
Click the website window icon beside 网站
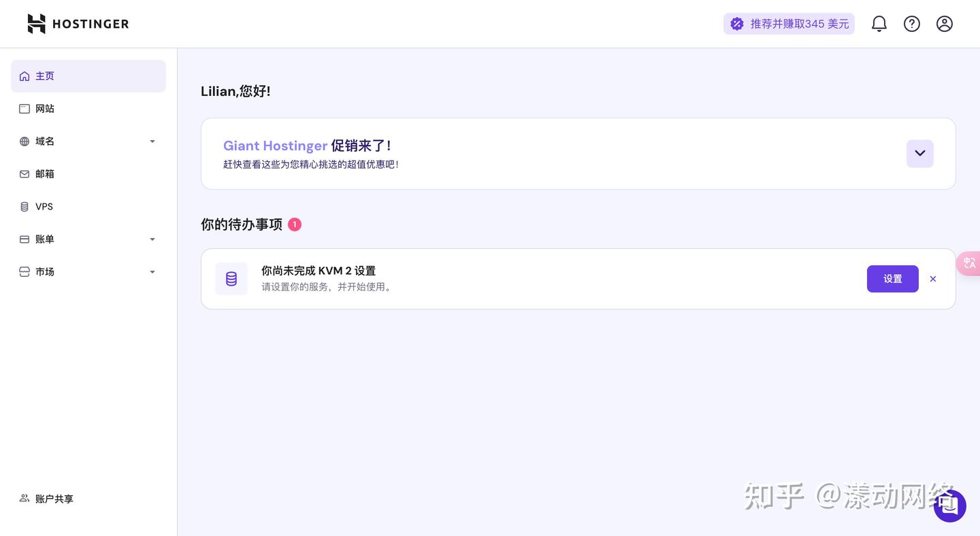click(x=24, y=109)
